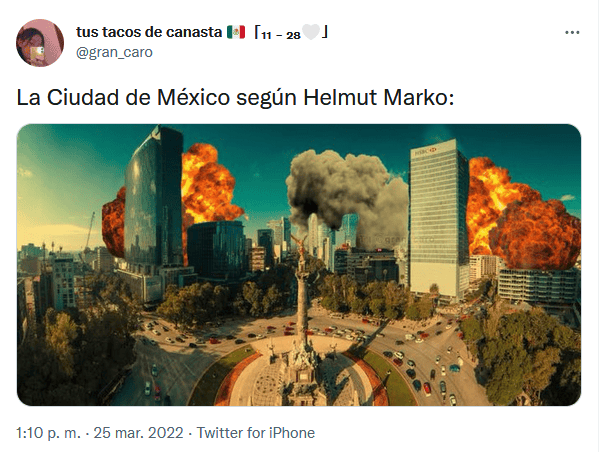The image size is (614, 452).
Task: Open the gran_caro profile avatar
Action: (x=40, y=43)
